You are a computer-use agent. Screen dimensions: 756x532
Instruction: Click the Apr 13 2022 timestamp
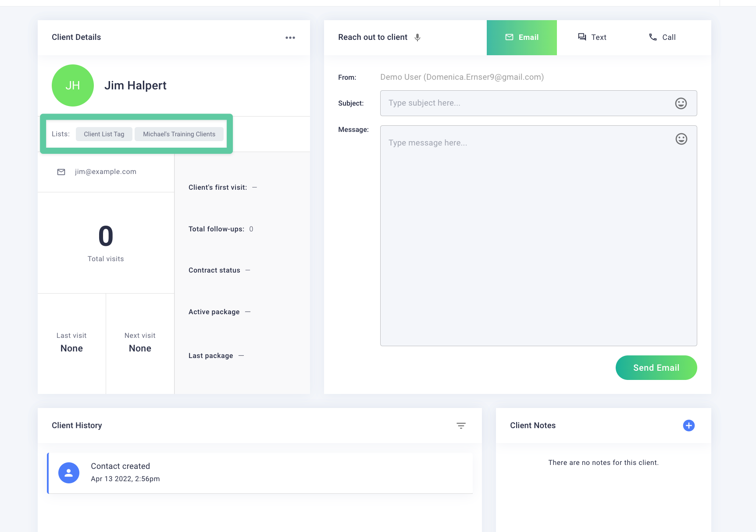(125, 479)
